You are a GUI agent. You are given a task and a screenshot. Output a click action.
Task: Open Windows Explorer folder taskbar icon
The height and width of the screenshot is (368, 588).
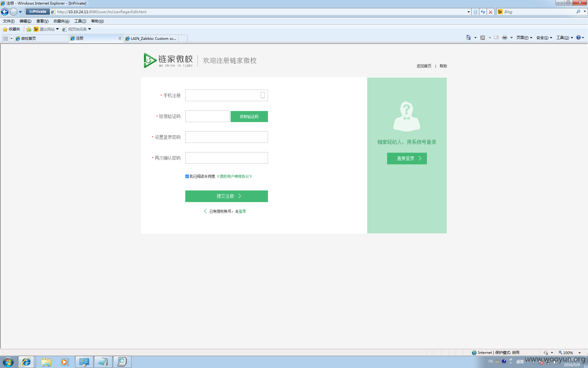pyautogui.click(x=46, y=362)
